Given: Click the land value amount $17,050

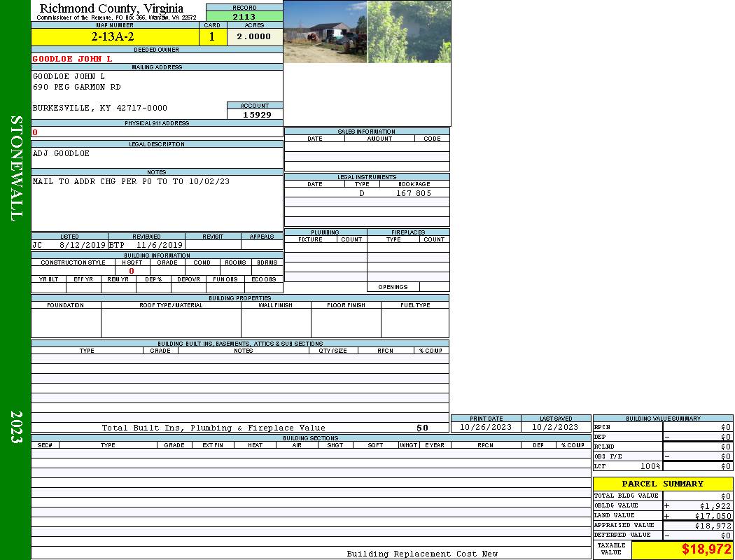Looking at the screenshot, I should pos(713,515).
